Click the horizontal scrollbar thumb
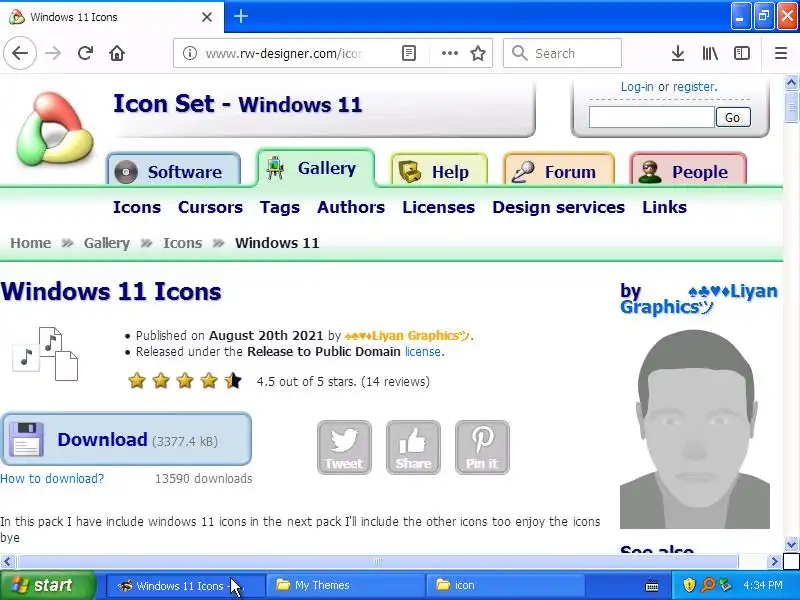Viewport: 800px width, 600px height. [378, 562]
